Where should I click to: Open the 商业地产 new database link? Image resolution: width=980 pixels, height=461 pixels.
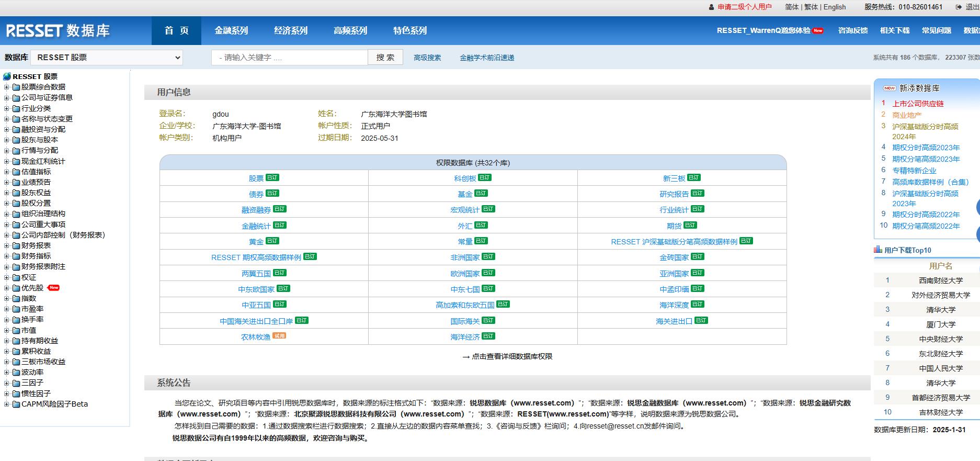point(907,115)
